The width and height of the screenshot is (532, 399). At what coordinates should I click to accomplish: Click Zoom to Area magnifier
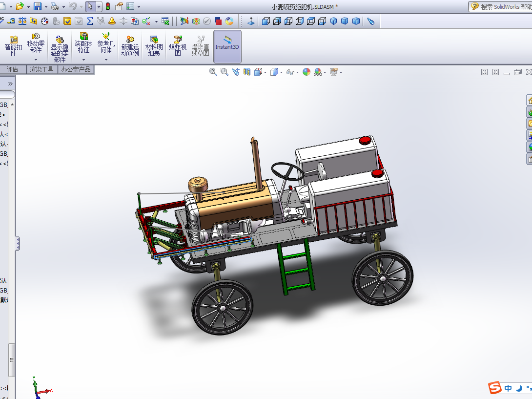[224, 72]
